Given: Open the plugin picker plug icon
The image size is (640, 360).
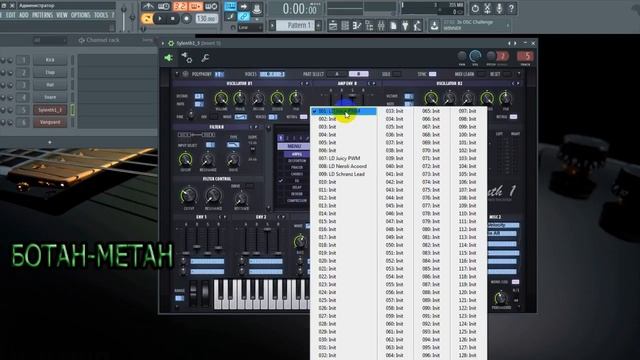Looking at the screenshot, I should [405, 26].
